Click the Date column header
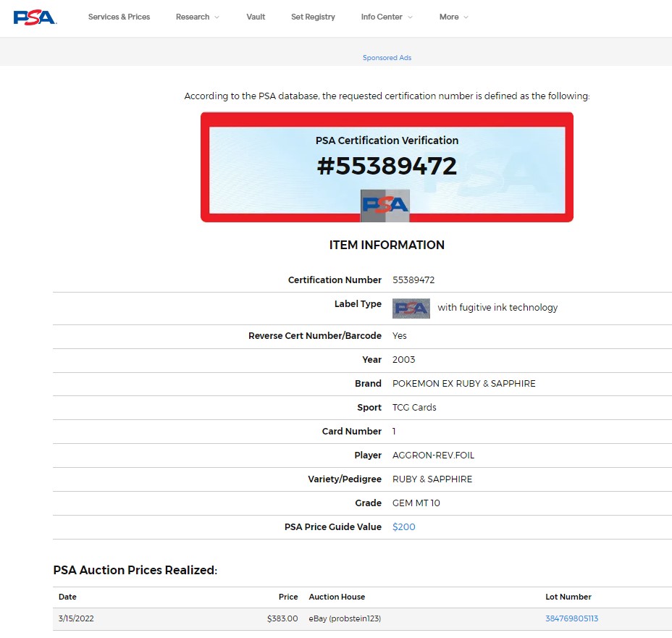This screenshot has height=638, width=672. [67, 597]
